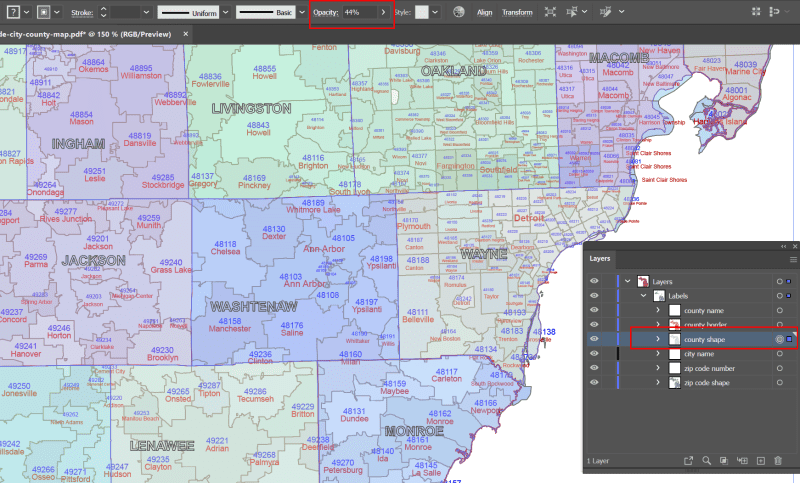This screenshot has height=483, width=800.
Task: Click the Edit Similar Shapes icon
Action: point(606,12)
